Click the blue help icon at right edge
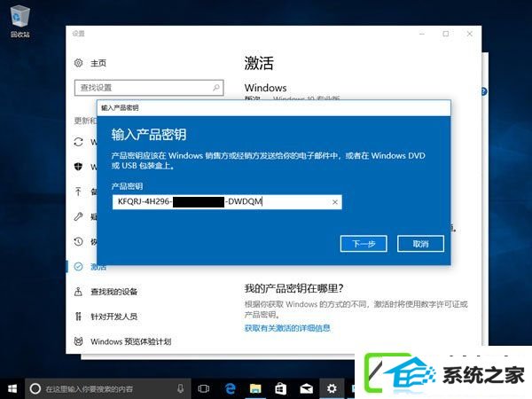 click(x=484, y=91)
